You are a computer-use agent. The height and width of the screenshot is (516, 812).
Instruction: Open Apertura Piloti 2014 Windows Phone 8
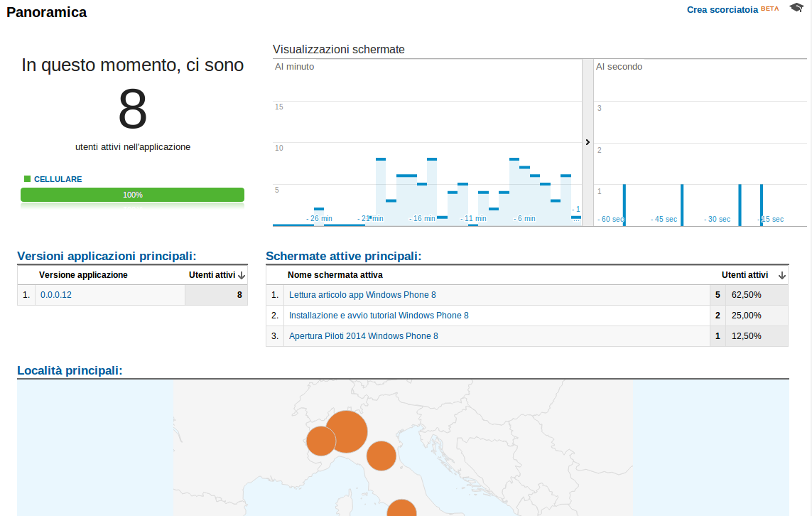[364, 335]
